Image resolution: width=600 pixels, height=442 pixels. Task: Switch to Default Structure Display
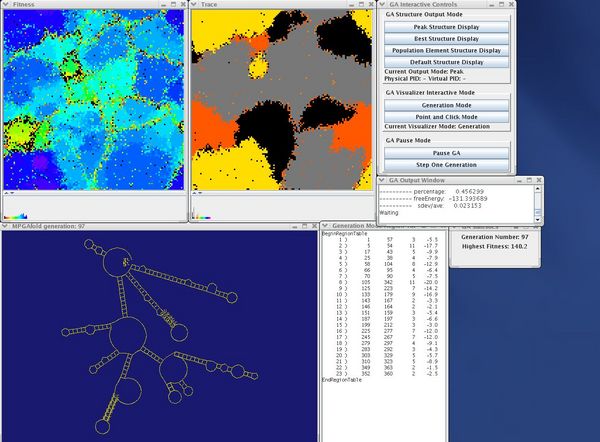point(447,62)
